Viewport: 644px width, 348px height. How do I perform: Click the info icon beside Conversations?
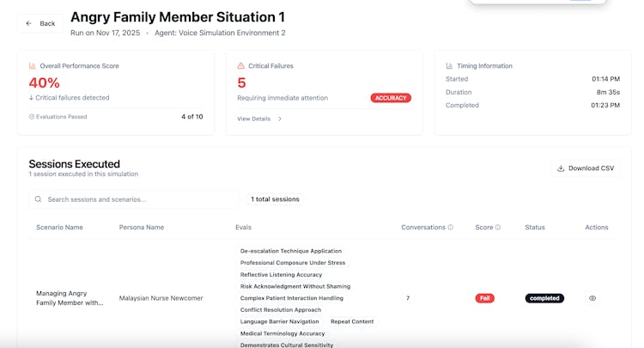(451, 228)
